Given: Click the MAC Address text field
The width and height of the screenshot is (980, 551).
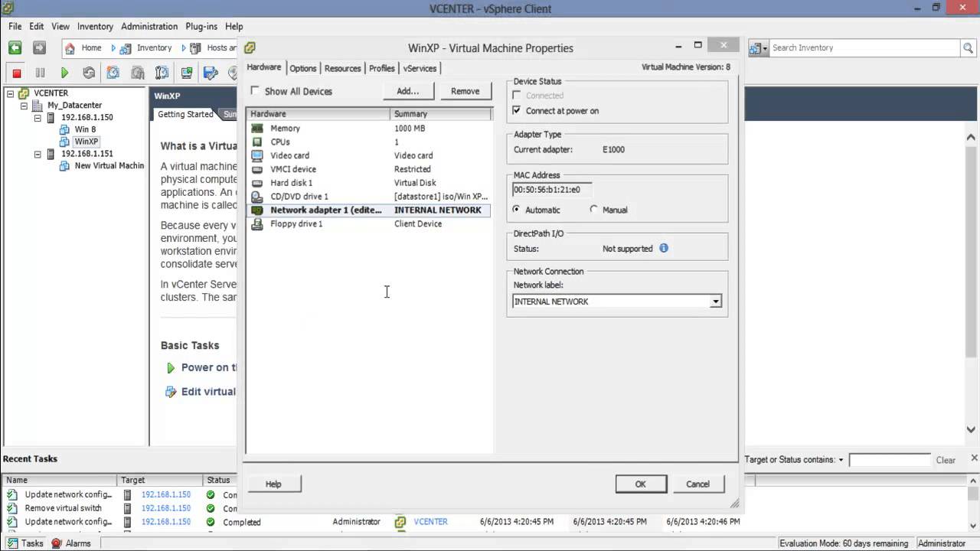Looking at the screenshot, I should click(552, 190).
